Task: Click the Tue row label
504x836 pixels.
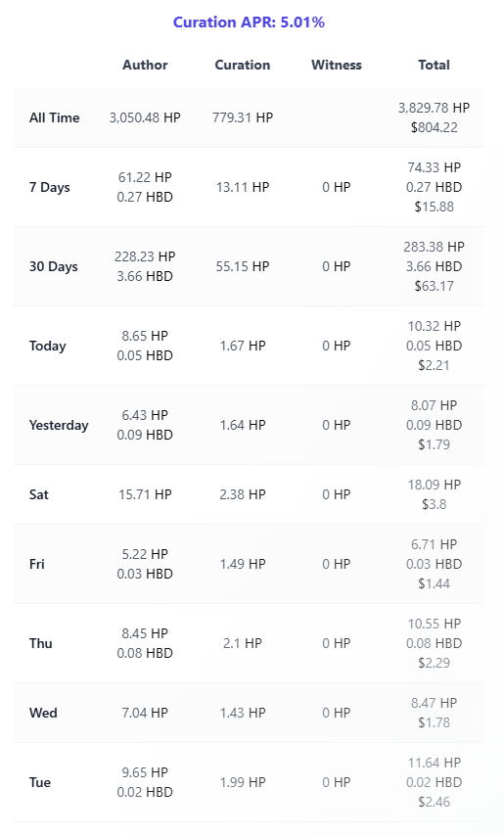Action: tap(40, 783)
